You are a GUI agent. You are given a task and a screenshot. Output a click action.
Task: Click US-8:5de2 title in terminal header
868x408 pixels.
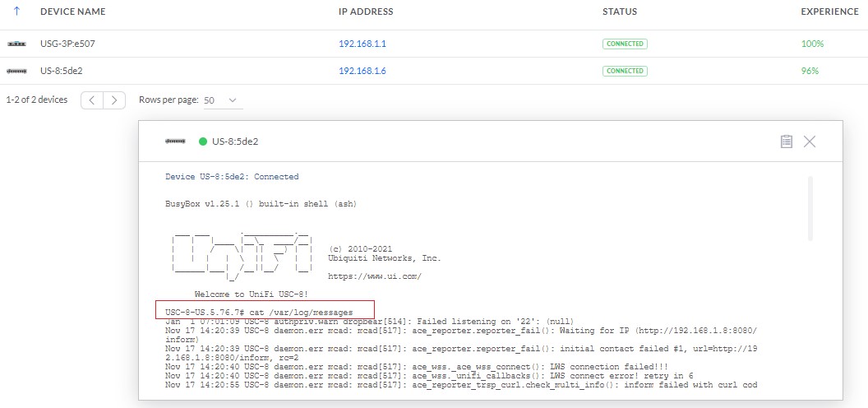click(235, 141)
